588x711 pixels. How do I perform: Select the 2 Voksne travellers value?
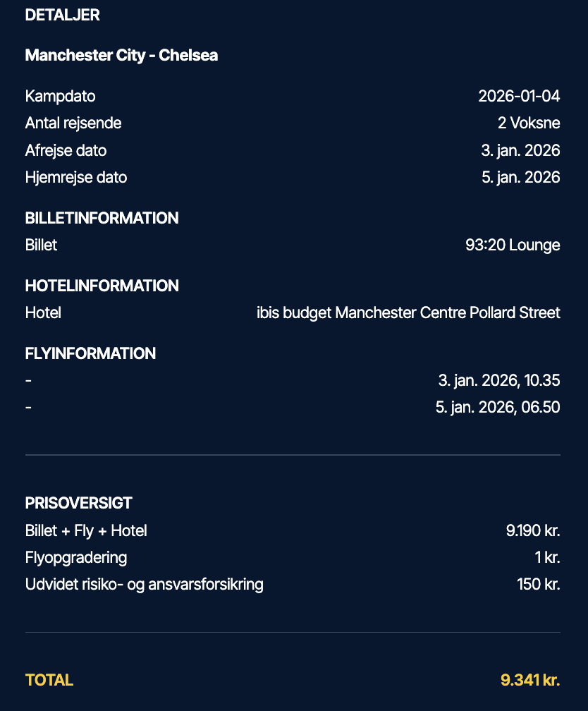pos(529,123)
